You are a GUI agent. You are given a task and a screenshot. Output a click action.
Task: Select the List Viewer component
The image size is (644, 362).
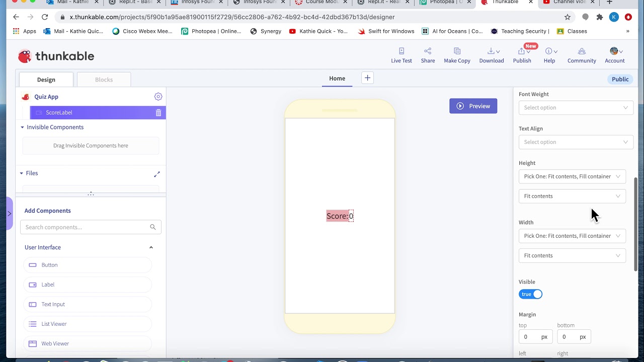pyautogui.click(x=88, y=324)
